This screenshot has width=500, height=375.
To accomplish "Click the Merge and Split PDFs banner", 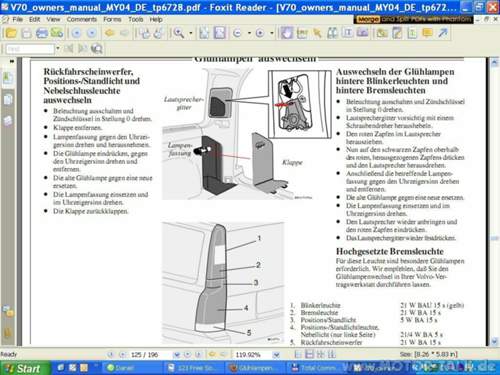I will click(413, 19).
